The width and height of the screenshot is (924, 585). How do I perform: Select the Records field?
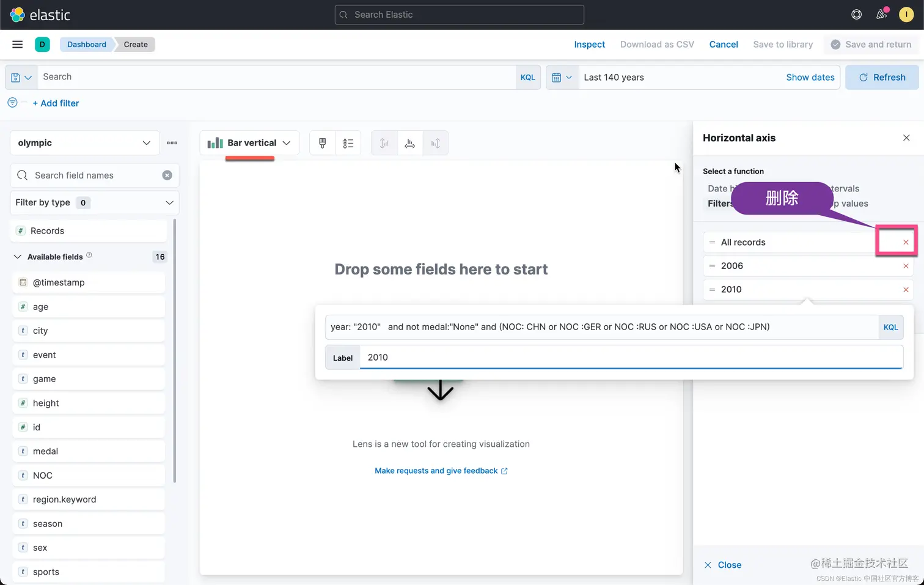(x=89, y=231)
